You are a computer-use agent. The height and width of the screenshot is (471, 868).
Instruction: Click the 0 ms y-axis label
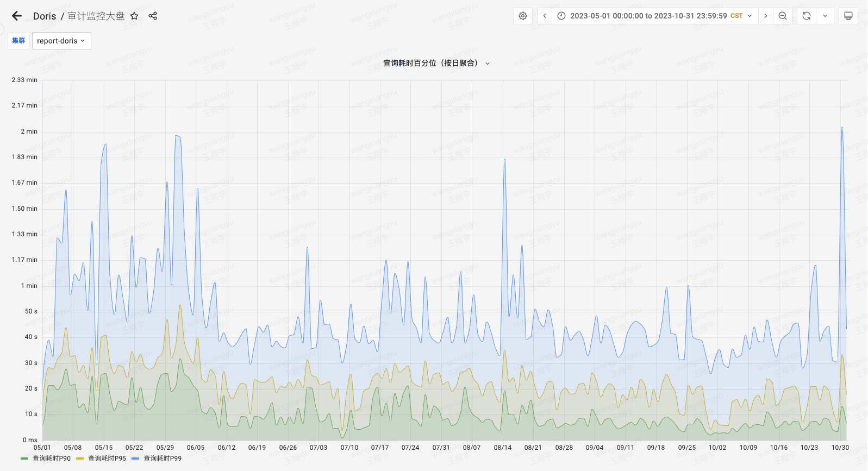pyautogui.click(x=30, y=440)
